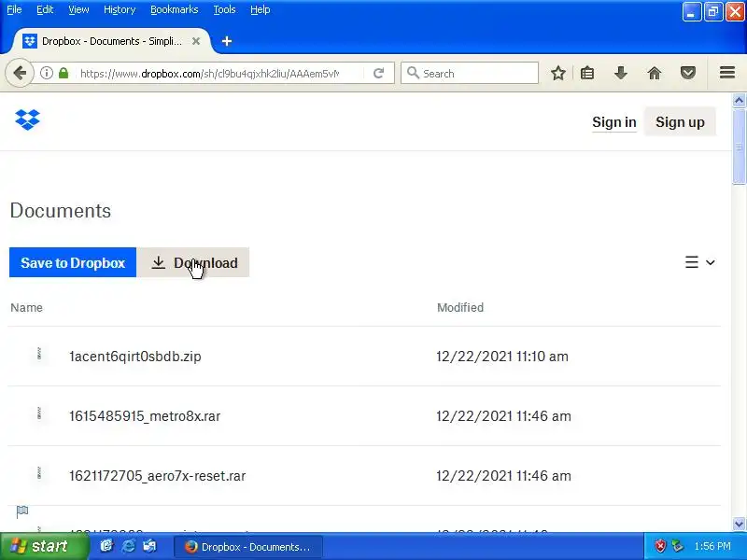Select the Dropbox - Documents browser tab
The height and width of the screenshot is (560, 747).
click(x=111, y=41)
